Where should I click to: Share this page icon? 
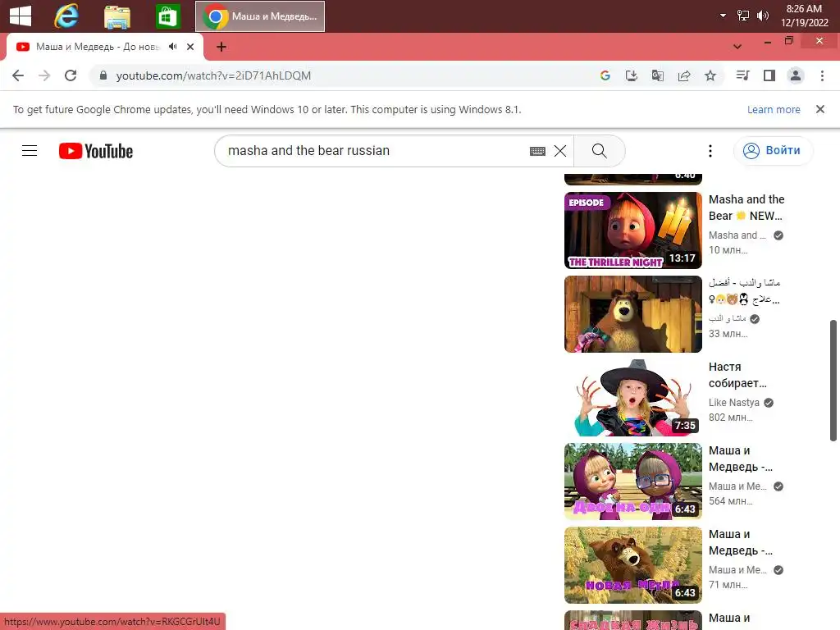coord(684,75)
